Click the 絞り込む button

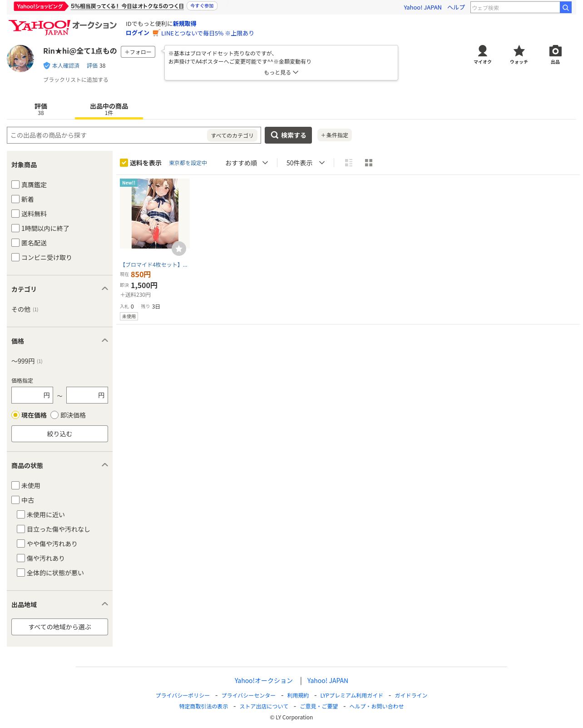pos(59,434)
